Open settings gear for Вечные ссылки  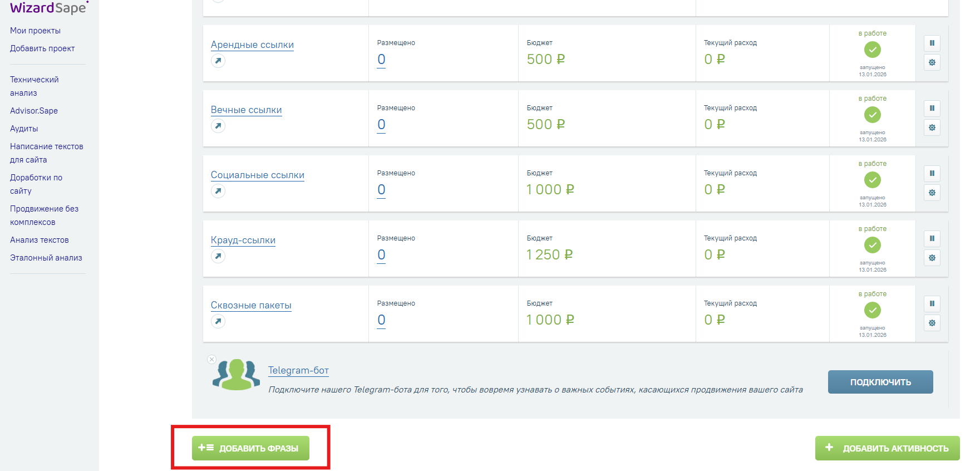pyautogui.click(x=932, y=127)
